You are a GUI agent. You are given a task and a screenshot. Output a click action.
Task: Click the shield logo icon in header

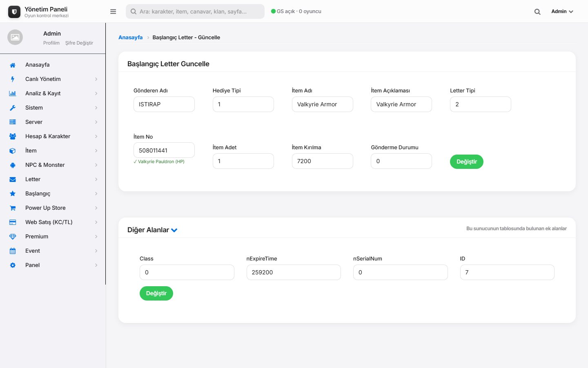point(14,12)
